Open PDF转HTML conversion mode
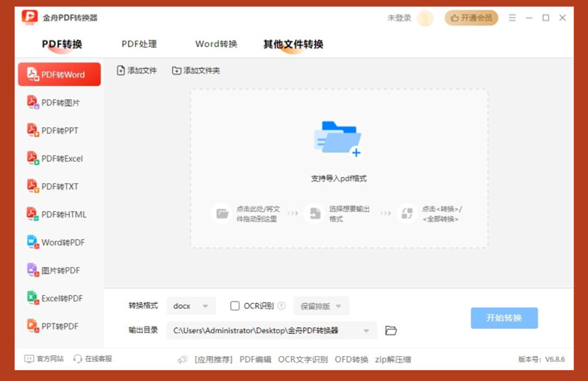The width and height of the screenshot is (588, 381). (x=60, y=214)
